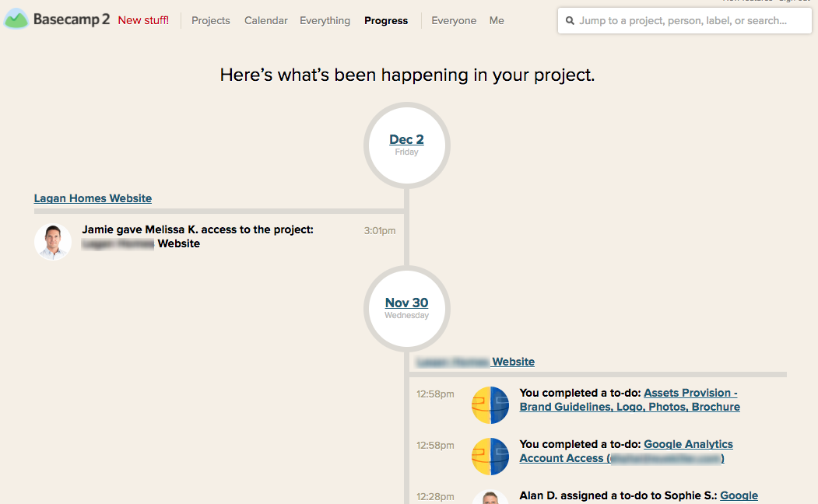The width and height of the screenshot is (818, 504).
Task: Click the 12:28pm timestamp
Action: click(435, 497)
